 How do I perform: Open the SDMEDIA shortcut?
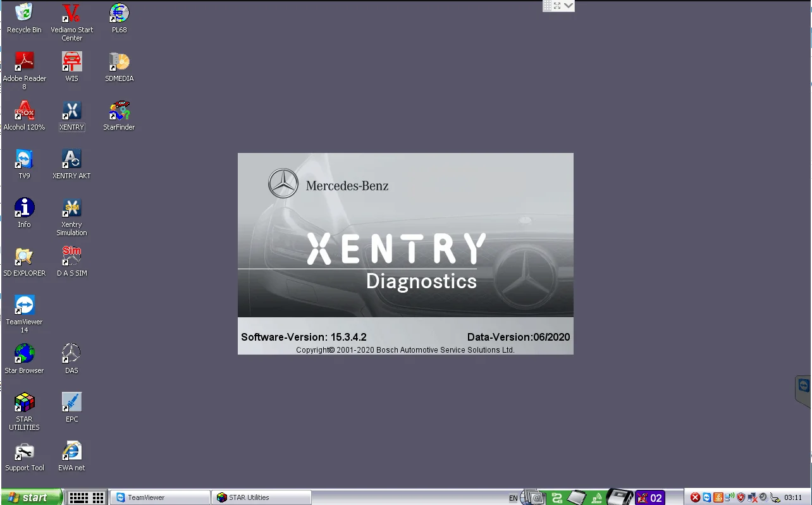tap(119, 67)
